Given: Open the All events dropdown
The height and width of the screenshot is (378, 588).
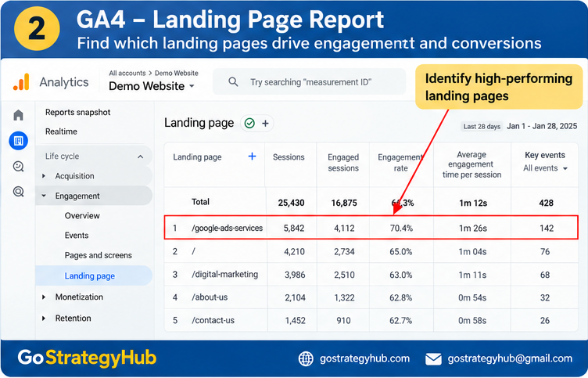Looking at the screenshot, I should pyautogui.click(x=545, y=168).
